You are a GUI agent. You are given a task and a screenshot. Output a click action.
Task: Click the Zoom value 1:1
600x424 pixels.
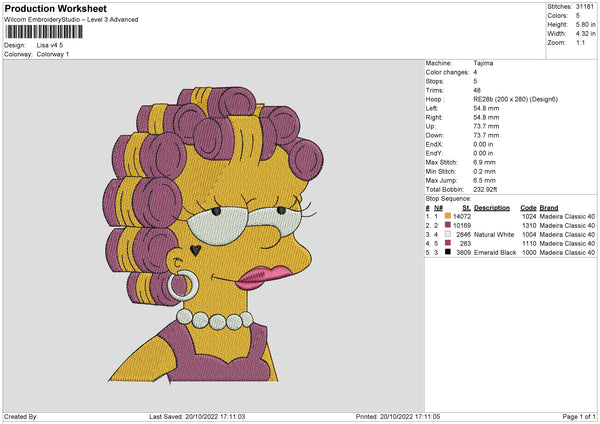580,42
